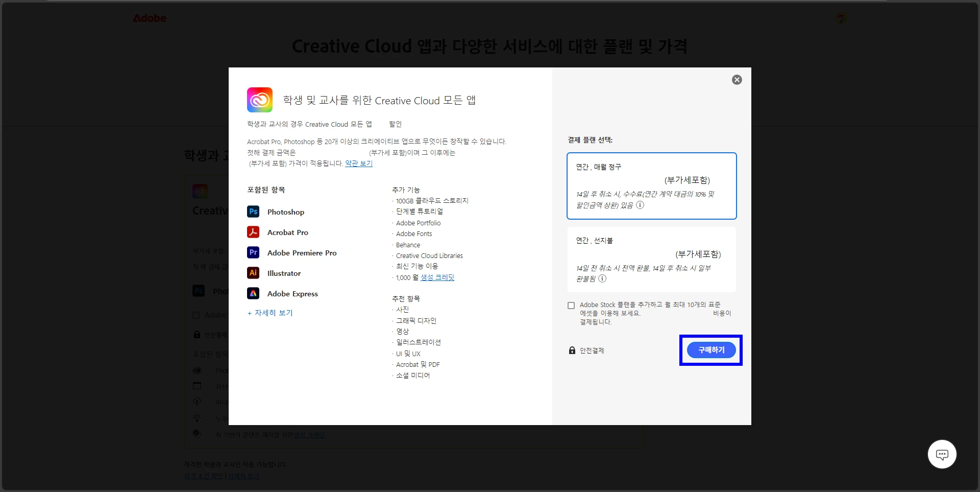Click the Behance feature item
980x492 pixels.
tap(408, 245)
